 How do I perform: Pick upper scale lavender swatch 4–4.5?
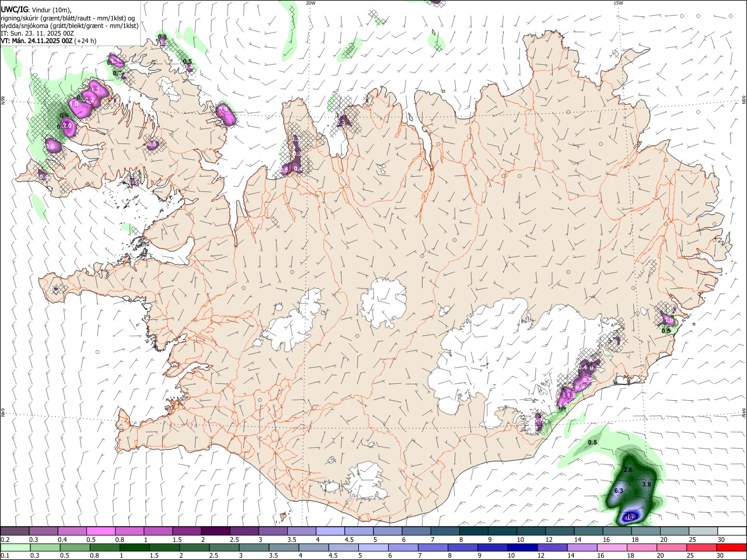click(x=330, y=531)
